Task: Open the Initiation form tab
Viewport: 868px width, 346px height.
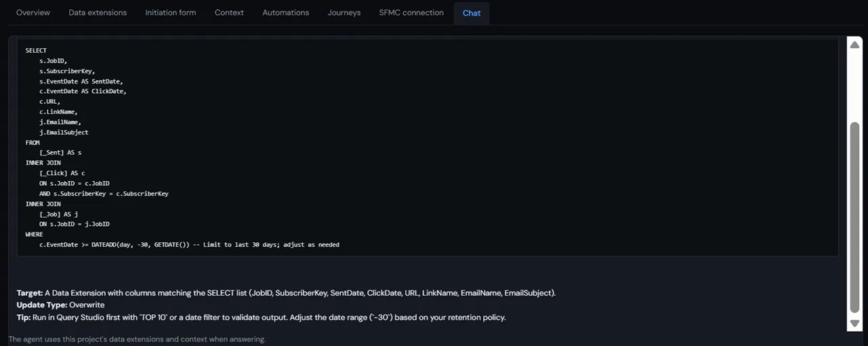Action: [x=171, y=13]
